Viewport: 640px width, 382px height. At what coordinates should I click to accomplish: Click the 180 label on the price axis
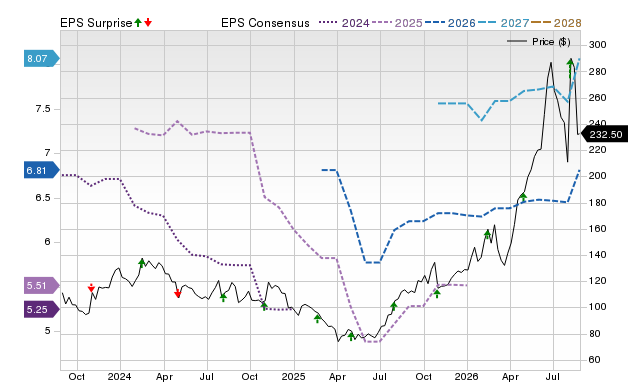[x=598, y=203]
